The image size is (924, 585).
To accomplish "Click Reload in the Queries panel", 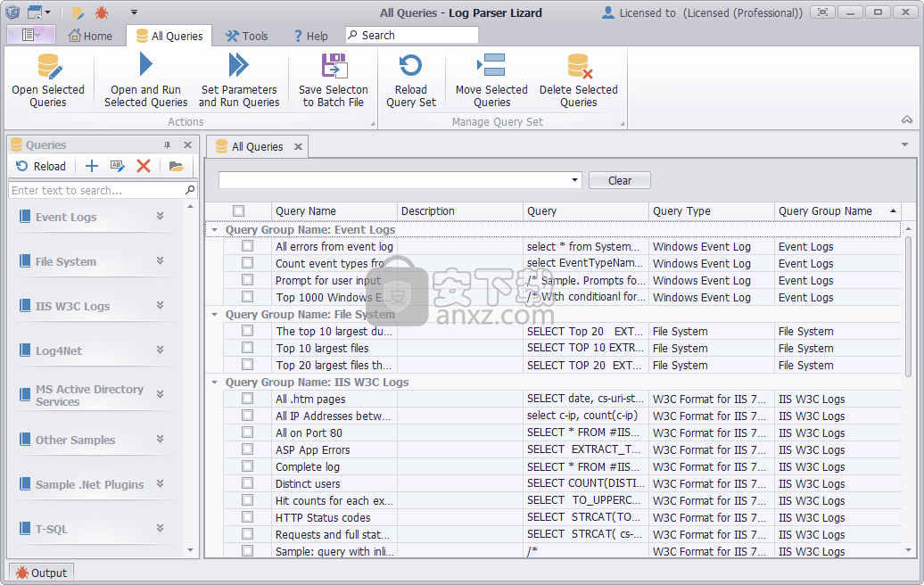I will click(41, 166).
